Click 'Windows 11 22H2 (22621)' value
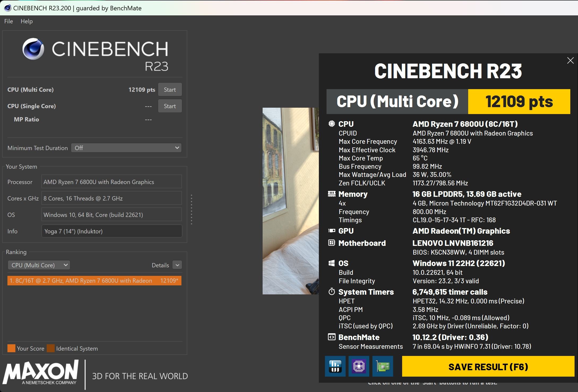Image resolution: width=578 pixels, height=392 pixels. pyautogui.click(x=459, y=263)
